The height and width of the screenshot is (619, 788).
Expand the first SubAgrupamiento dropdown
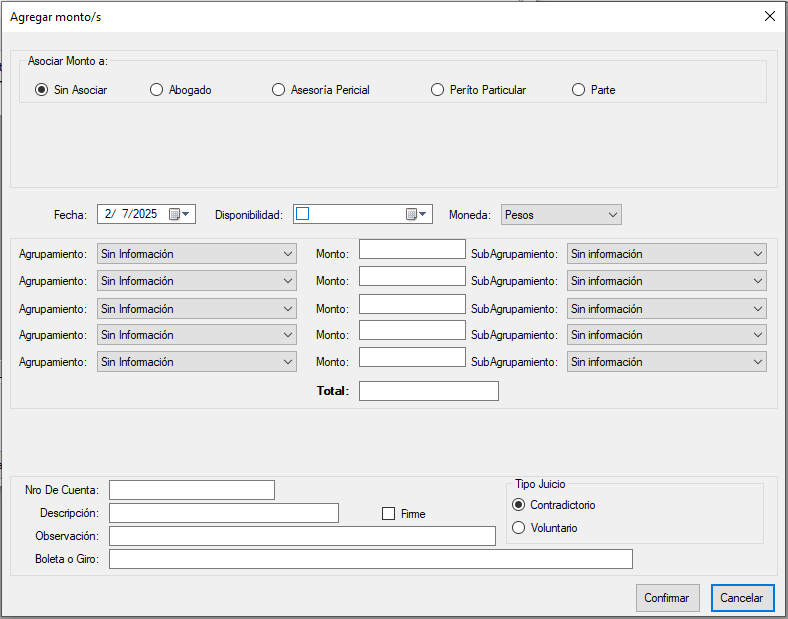666,254
